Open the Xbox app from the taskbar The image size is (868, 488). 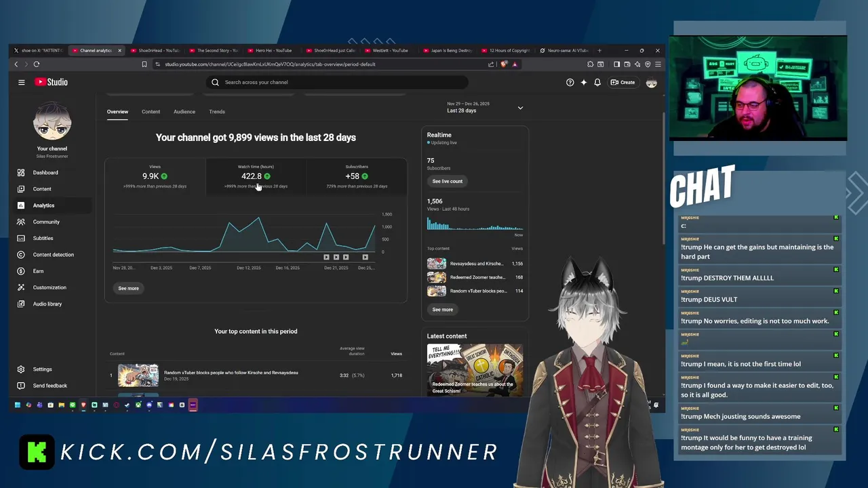[138, 405]
